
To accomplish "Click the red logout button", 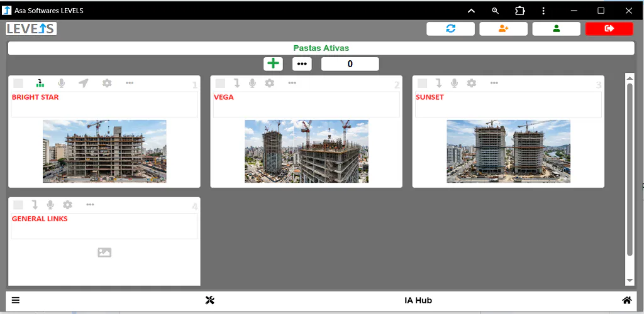I will (609, 29).
